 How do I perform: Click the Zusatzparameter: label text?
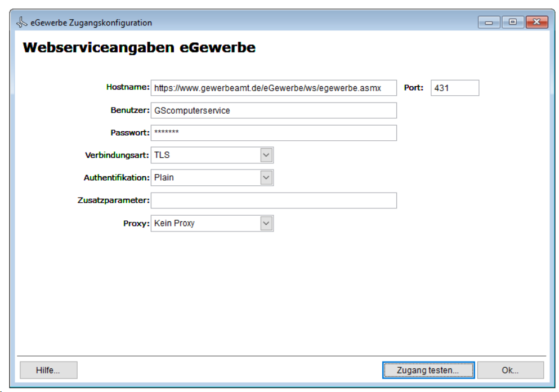(113, 200)
